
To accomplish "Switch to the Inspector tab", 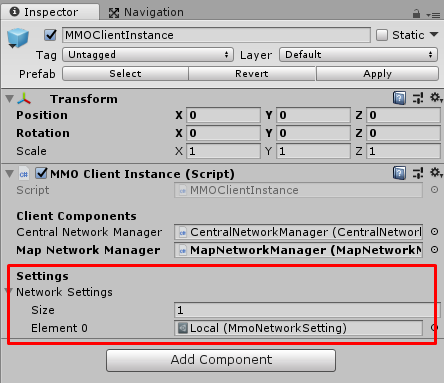I will 50,12.
